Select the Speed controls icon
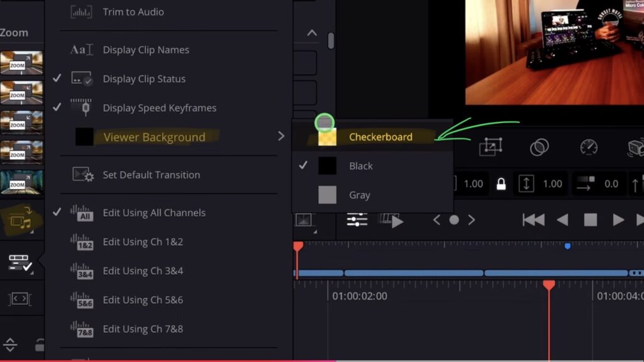This screenshot has width=644, height=362. click(x=589, y=145)
